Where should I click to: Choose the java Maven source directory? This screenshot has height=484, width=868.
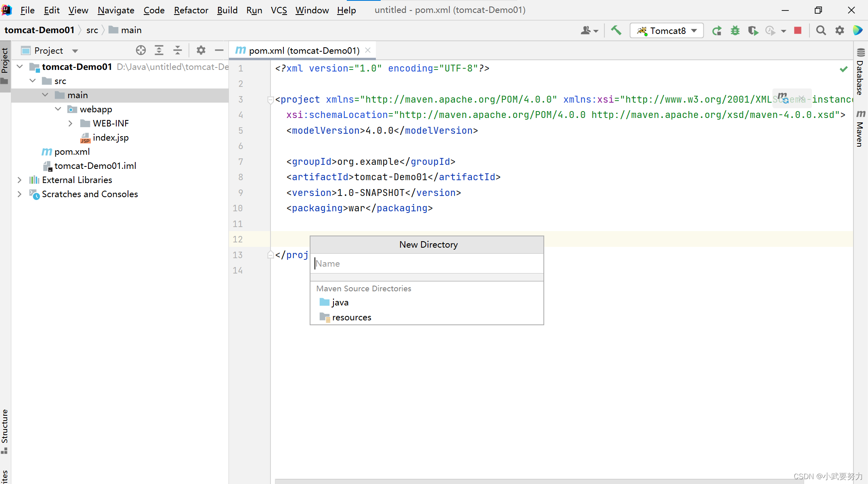(x=340, y=303)
